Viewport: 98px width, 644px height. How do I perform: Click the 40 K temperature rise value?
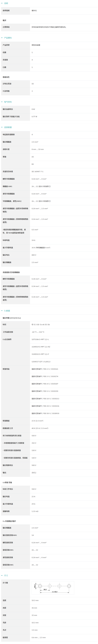pyautogui.click(x=40, y=428)
